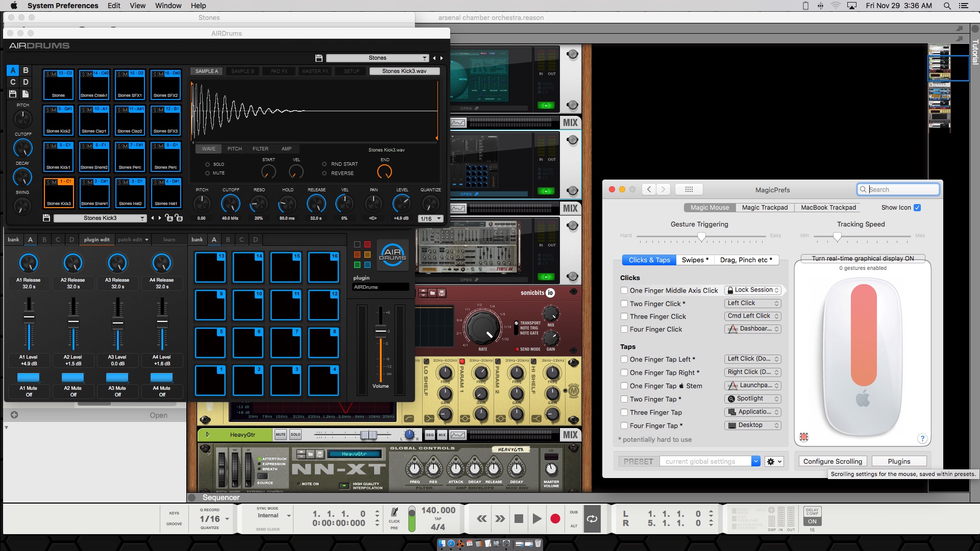
Task: Check the Two Finger Click option
Action: click(x=624, y=304)
